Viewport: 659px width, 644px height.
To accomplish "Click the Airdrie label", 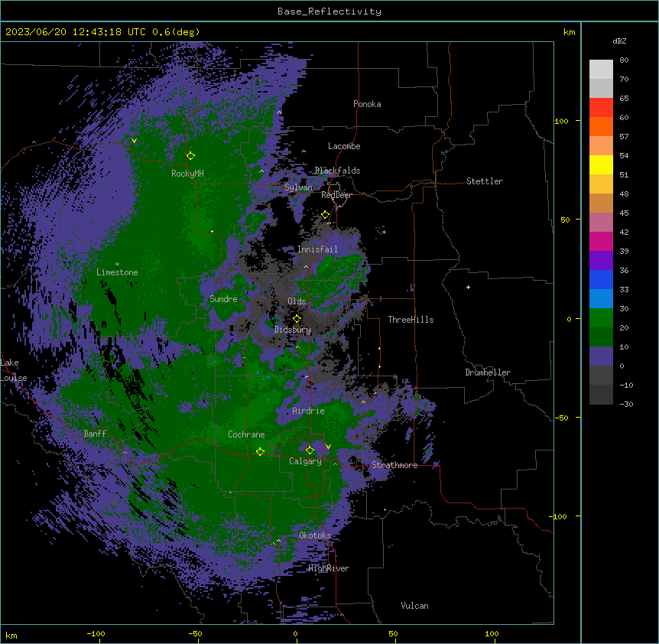I will 308,411.
